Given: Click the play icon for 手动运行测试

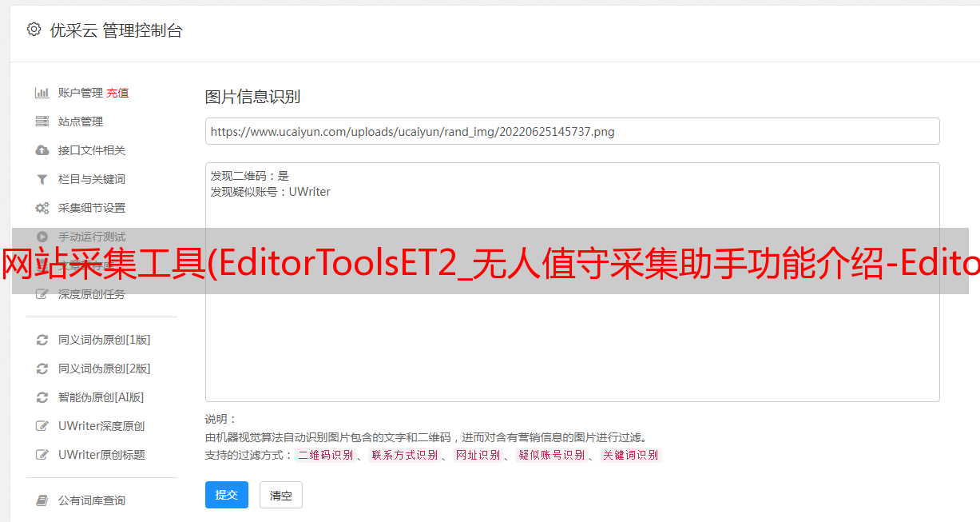Looking at the screenshot, I should click(42, 237).
